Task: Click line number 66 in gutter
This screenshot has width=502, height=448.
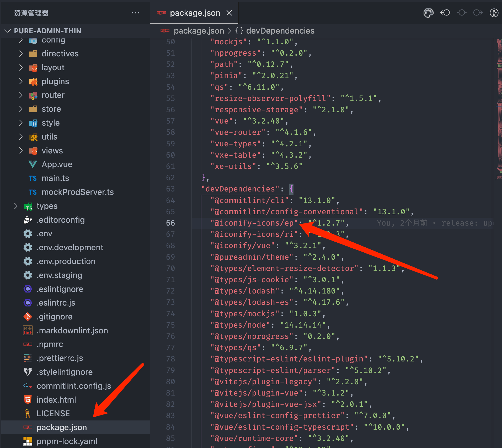Action: pyautogui.click(x=170, y=223)
